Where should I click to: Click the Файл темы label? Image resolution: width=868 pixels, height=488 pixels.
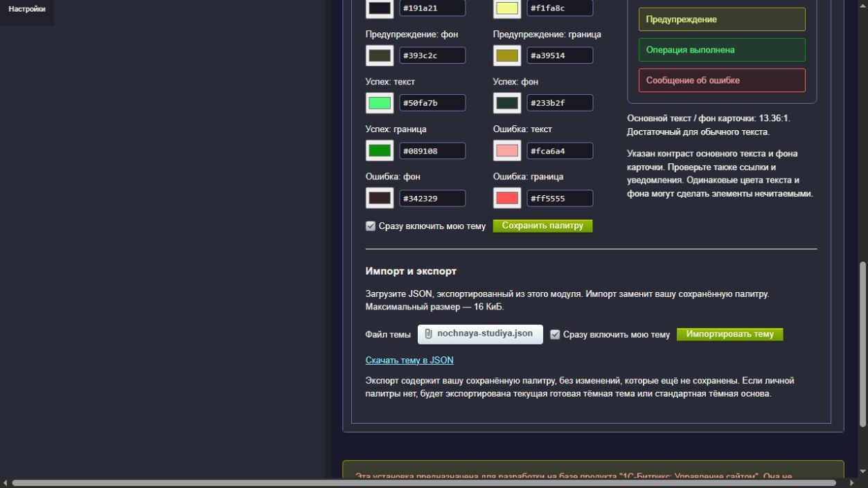(x=388, y=334)
